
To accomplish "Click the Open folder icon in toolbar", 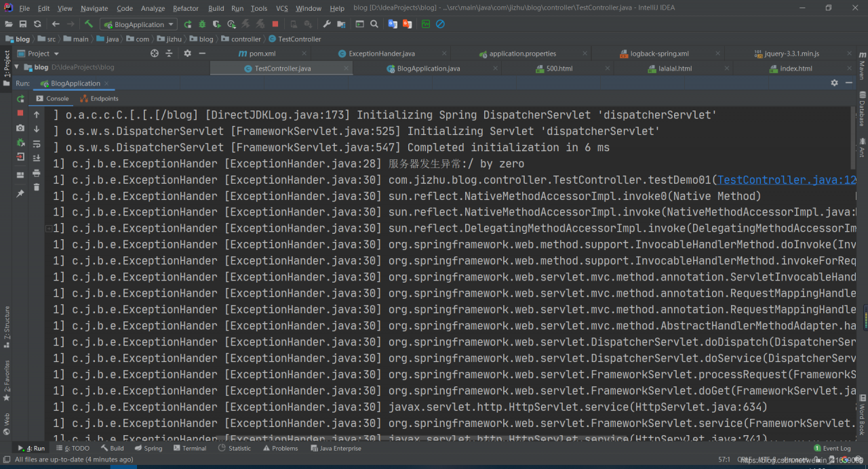I will click(9, 24).
